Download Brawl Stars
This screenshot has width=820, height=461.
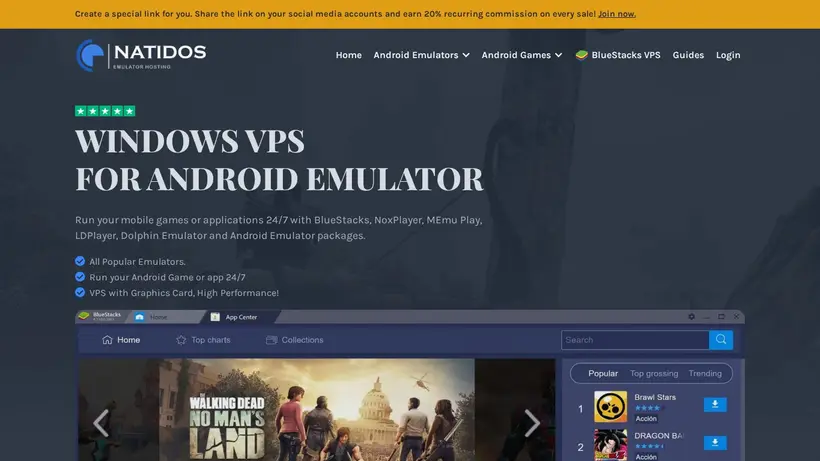715,405
